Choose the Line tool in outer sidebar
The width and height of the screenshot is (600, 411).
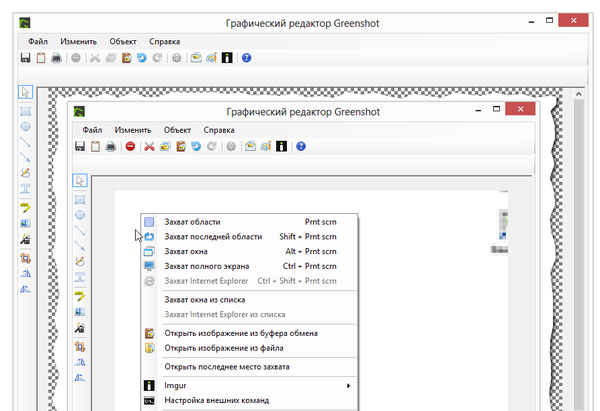(25, 142)
